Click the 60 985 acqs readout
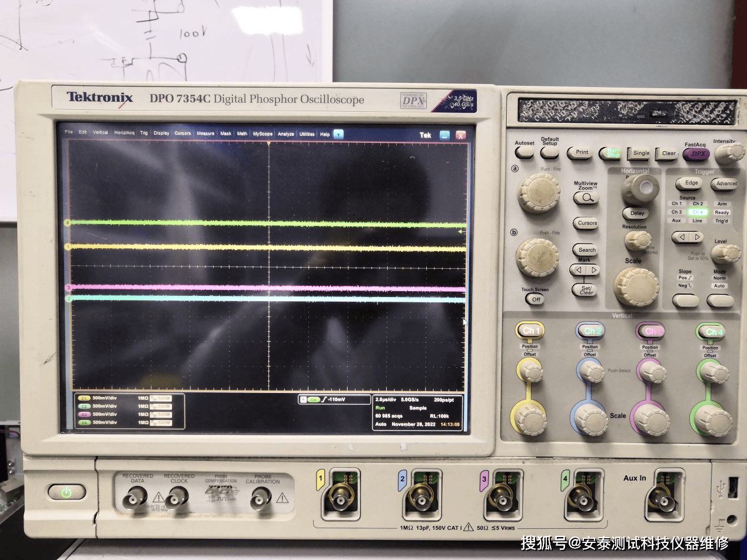The image size is (747, 560). pos(389,416)
